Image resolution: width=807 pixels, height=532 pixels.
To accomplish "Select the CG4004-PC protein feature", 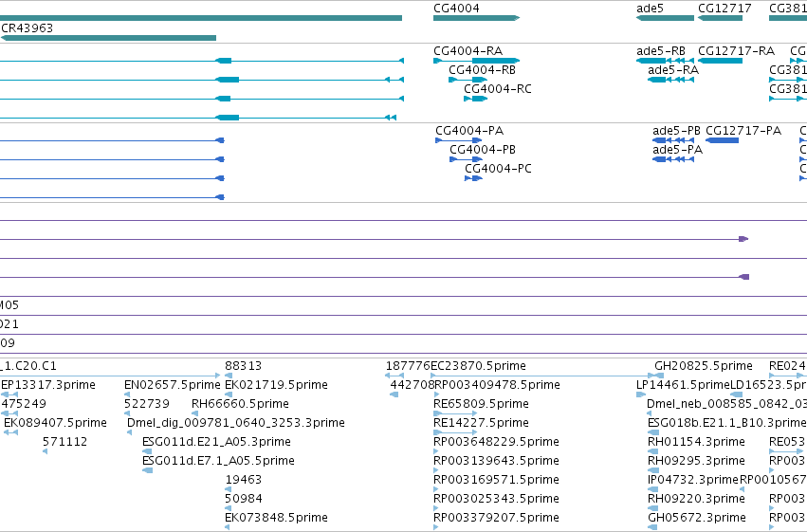I will (473, 178).
